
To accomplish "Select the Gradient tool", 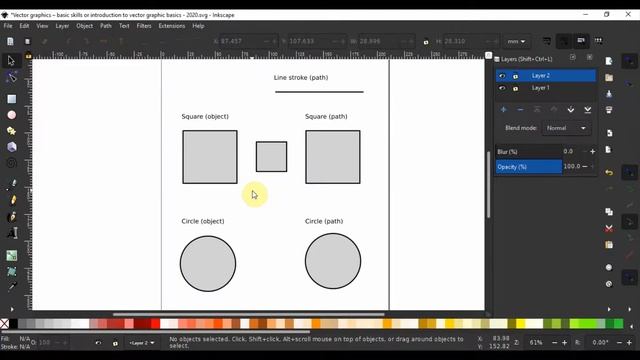I will pyautogui.click(x=11, y=256).
